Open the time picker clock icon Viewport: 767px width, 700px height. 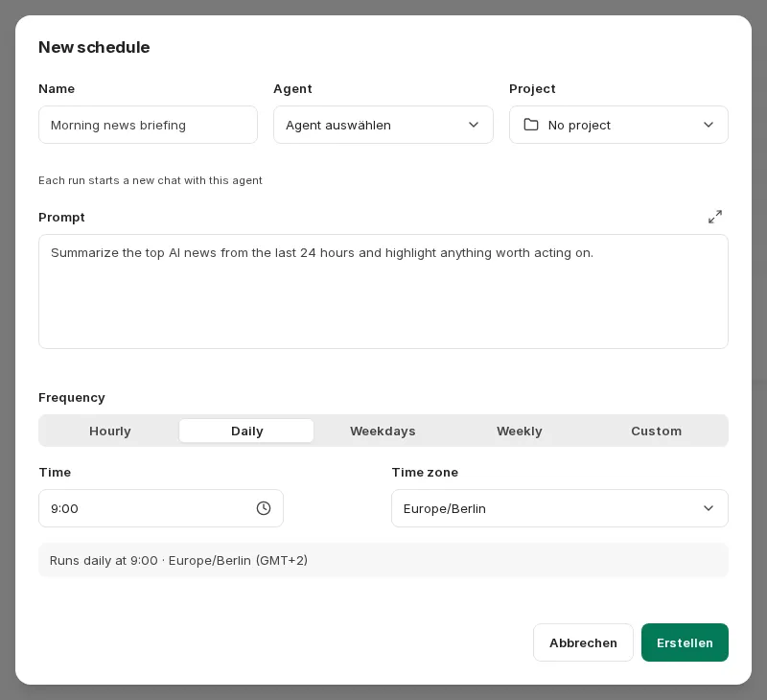pos(263,508)
